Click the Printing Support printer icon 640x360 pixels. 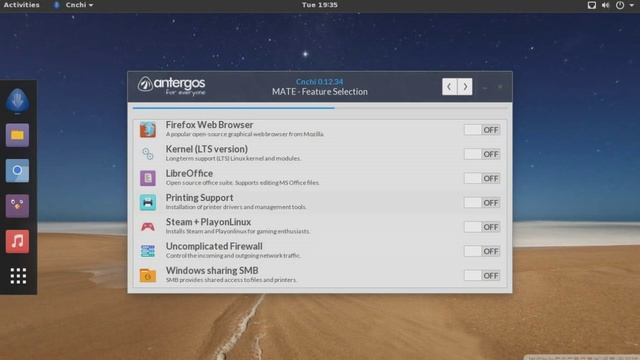point(148,202)
